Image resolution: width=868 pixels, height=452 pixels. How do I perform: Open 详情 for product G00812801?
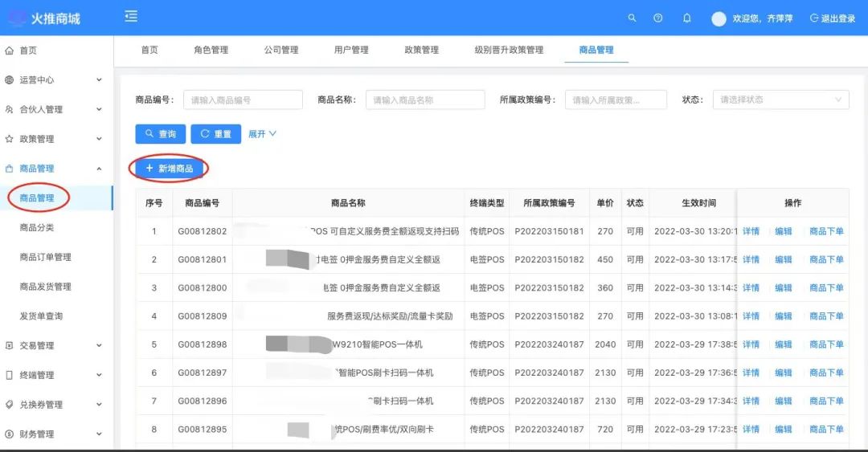pos(751,259)
